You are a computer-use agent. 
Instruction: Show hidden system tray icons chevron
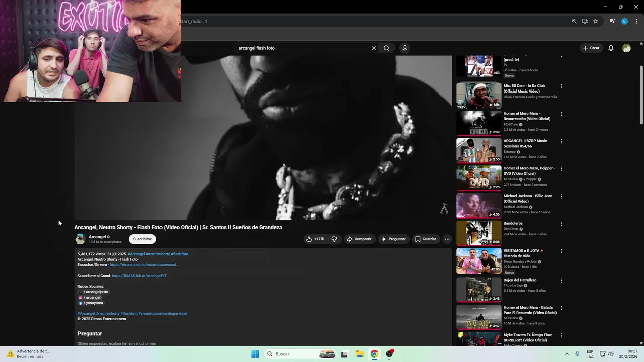coord(567,354)
